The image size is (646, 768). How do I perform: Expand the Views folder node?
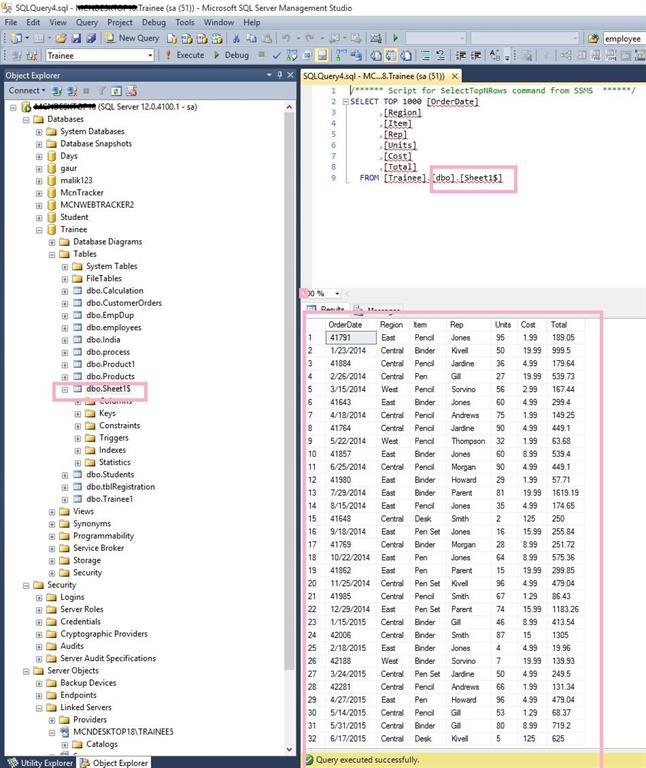click(52, 512)
